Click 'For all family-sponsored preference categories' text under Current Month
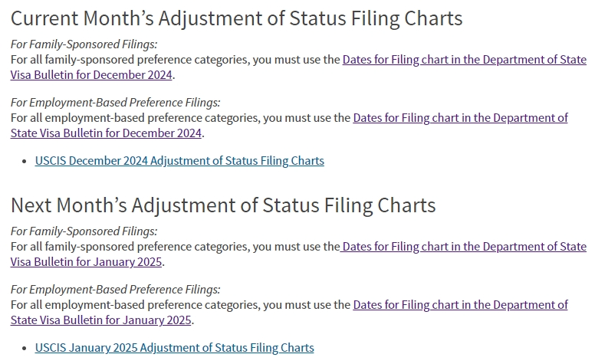This screenshot has width=595, height=364. [130, 60]
